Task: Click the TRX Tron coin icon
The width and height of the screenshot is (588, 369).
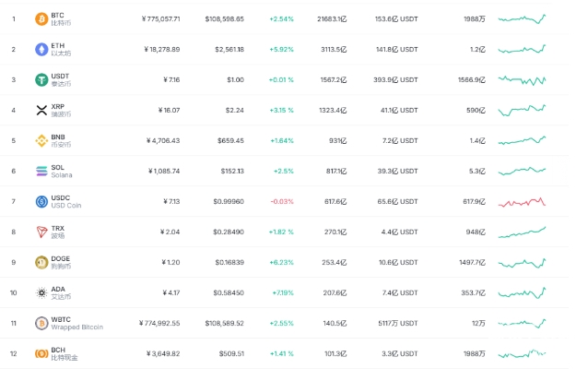Action: pos(41,232)
